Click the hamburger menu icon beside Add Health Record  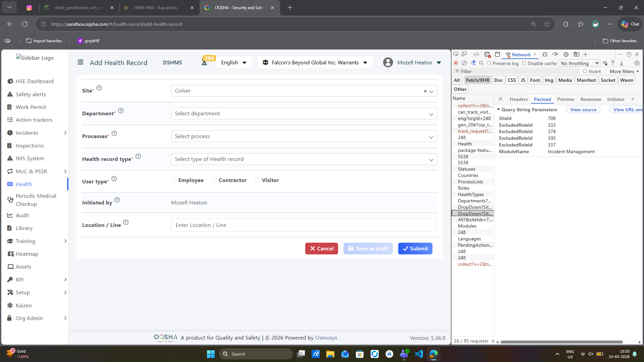80,62
